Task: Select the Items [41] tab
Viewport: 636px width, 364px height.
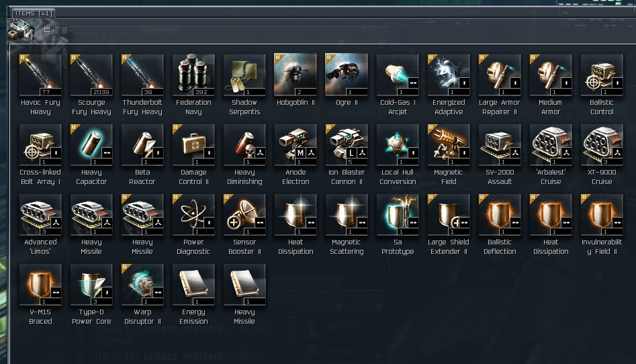Action: [x=34, y=13]
